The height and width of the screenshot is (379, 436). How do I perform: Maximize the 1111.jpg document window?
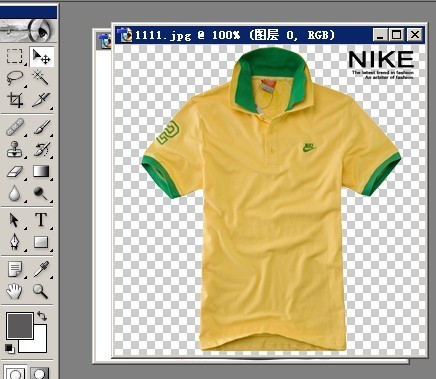click(397, 35)
